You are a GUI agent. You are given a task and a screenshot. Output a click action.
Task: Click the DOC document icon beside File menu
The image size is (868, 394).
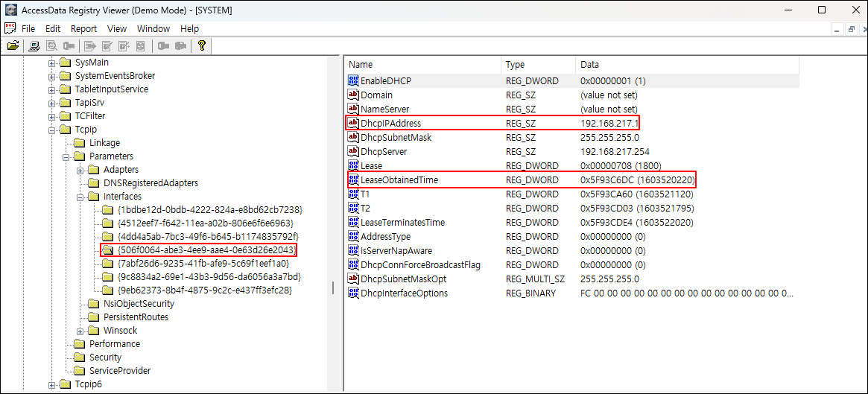click(10, 28)
